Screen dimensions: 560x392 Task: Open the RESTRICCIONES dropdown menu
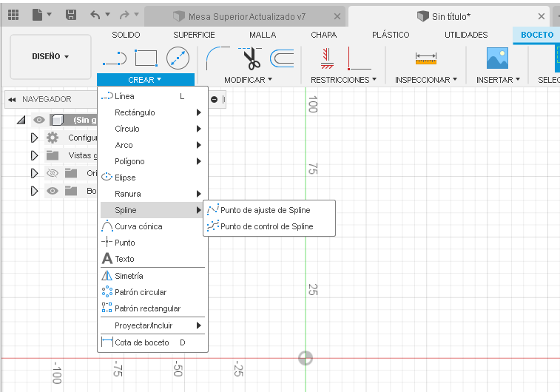[343, 80]
